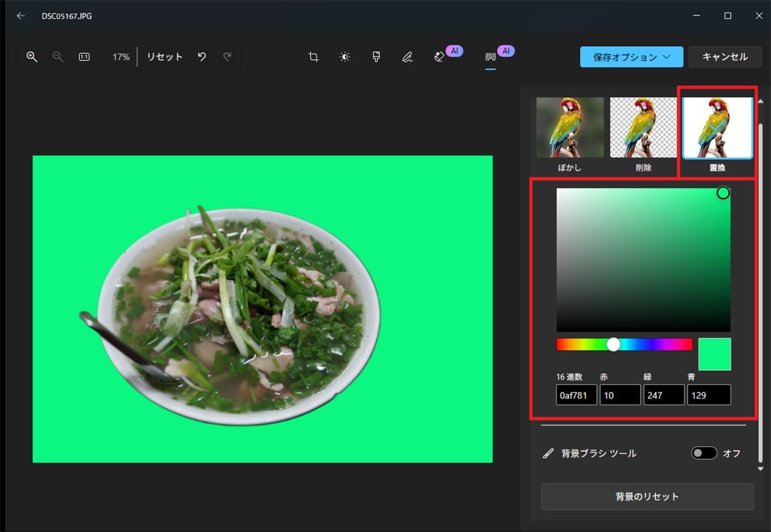Switch to the 削除 background option

(x=643, y=129)
